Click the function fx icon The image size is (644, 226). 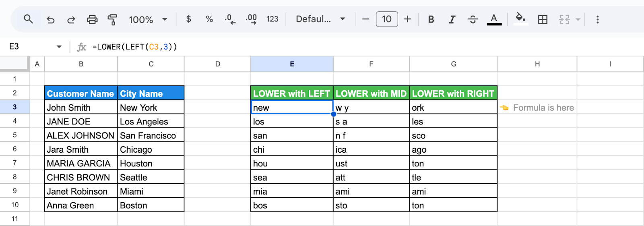pyautogui.click(x=82, y=47)
